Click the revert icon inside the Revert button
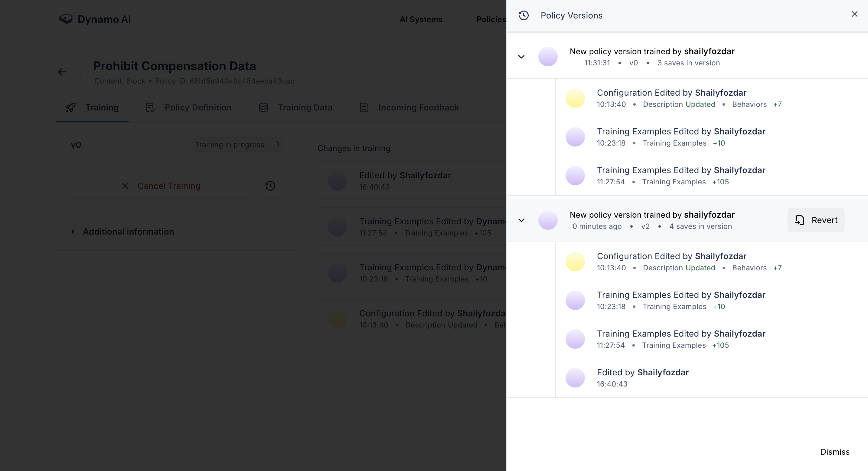Image resolution: width=868 pixels, height=471 pixels. [x=800, y=220]
